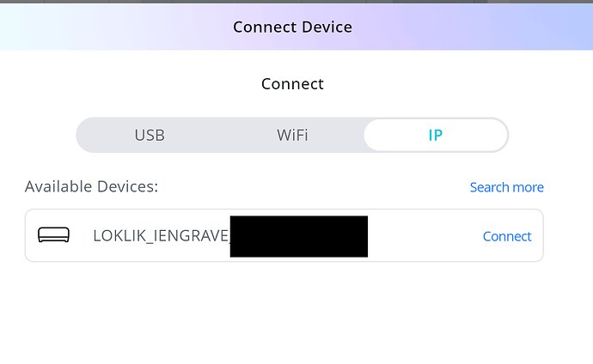Click the left edge of the device row
The image size is (593, 364).
coord(31,236)
